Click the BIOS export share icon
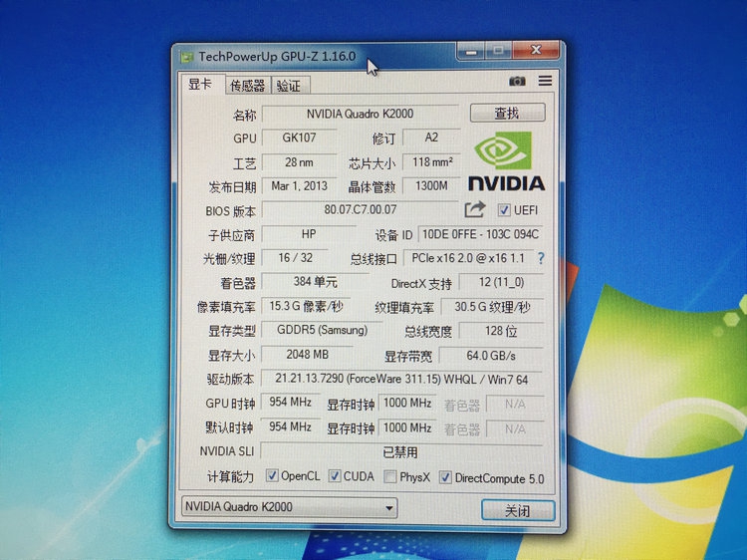 point(474,209)
